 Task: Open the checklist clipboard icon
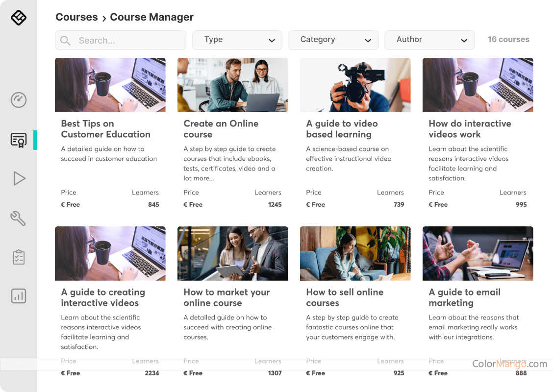[19, 257]
